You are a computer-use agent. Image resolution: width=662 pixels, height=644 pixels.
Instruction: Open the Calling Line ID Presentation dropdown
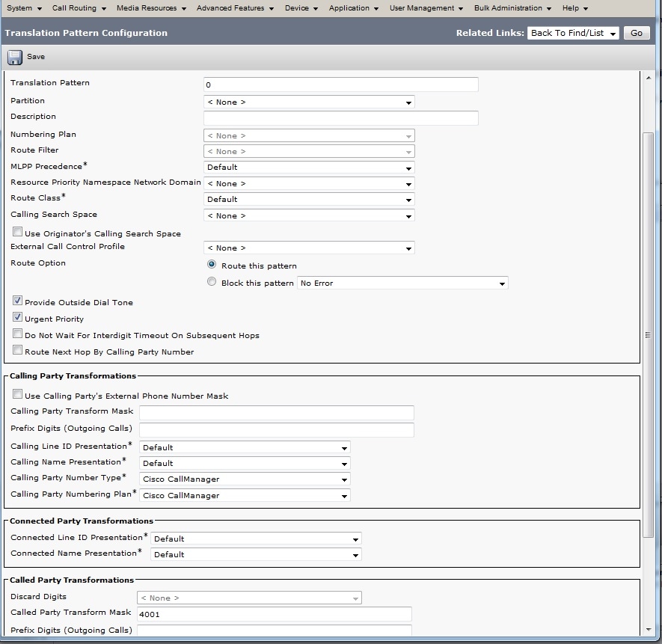[x=245, y=447]
